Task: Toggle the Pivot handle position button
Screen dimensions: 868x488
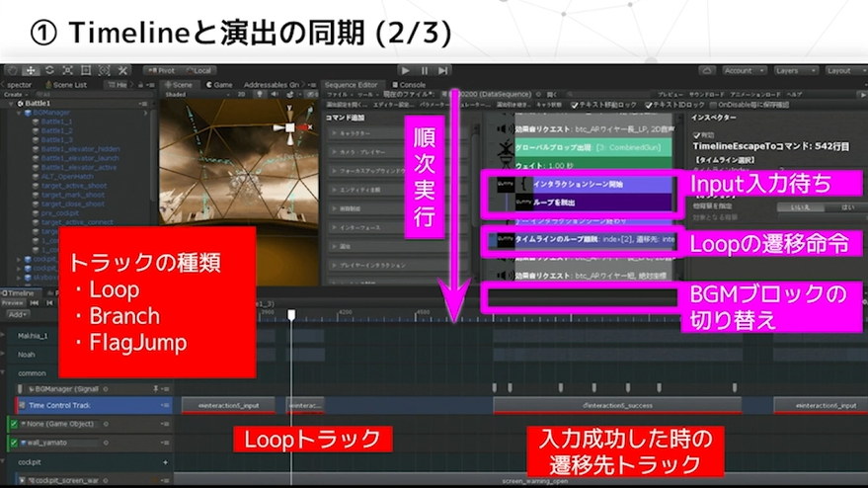Action: 161,70
